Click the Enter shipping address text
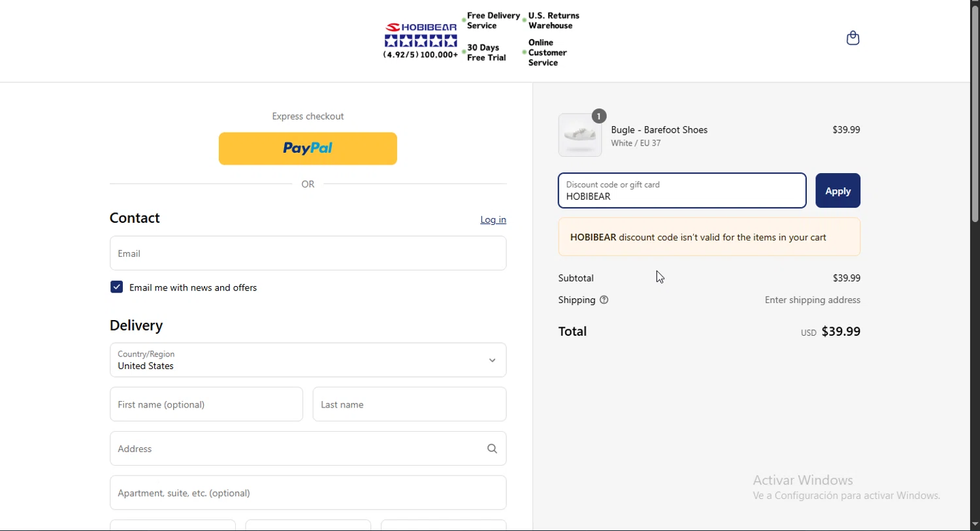980x531 pixels. coord(812,300)
